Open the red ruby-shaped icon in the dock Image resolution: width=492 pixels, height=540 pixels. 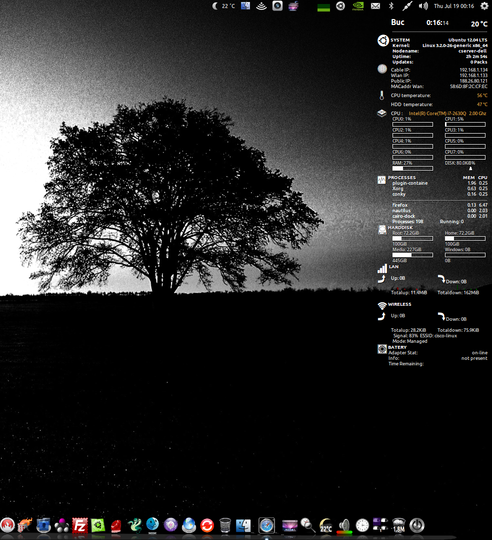coord(116,525)
